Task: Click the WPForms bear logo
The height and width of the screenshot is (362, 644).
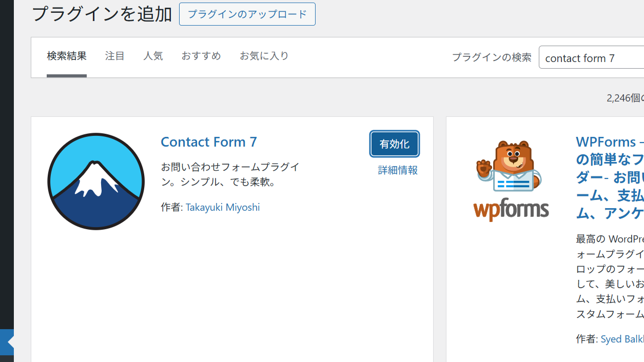Action: coord(511,181)
